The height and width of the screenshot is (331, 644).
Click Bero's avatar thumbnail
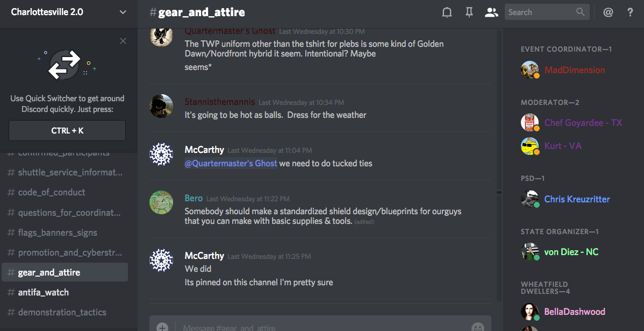(x=161, y=202)
